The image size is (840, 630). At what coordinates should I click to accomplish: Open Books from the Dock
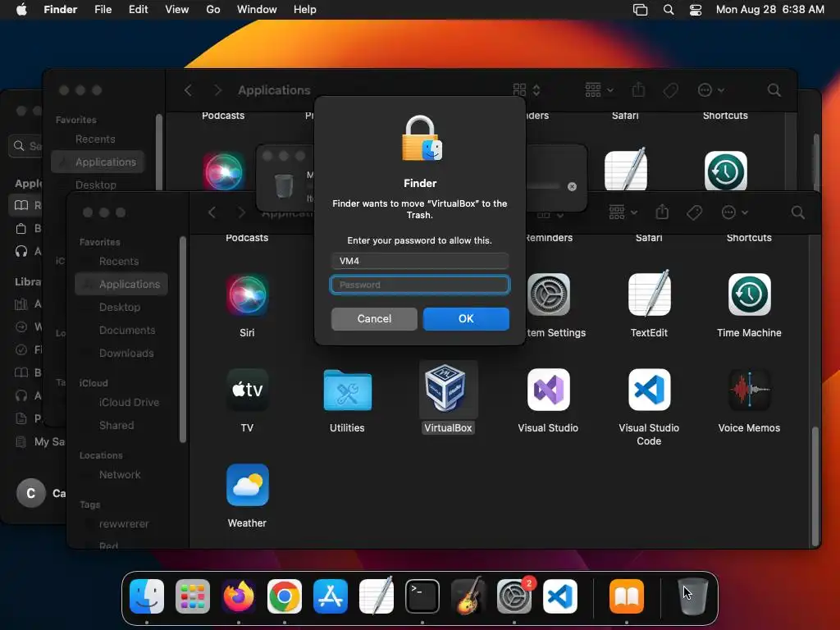tap(627, 596)
